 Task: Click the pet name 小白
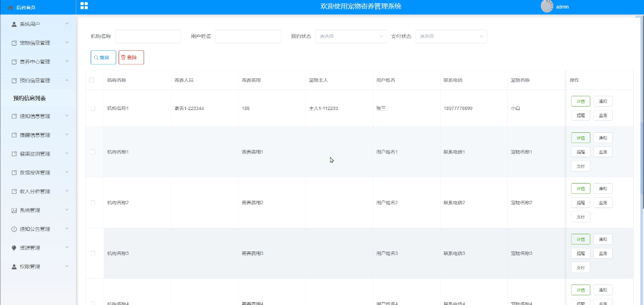[515, 108]
